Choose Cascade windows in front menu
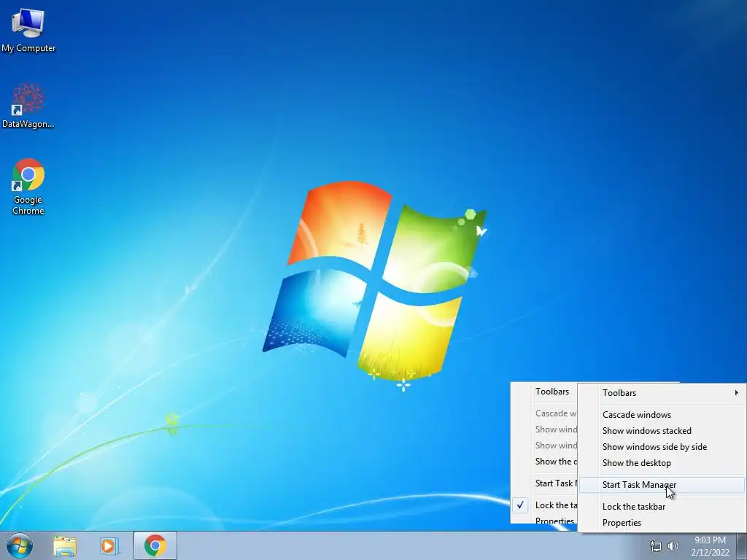Viewport: 747px width, 560px height. coord(662,415)
